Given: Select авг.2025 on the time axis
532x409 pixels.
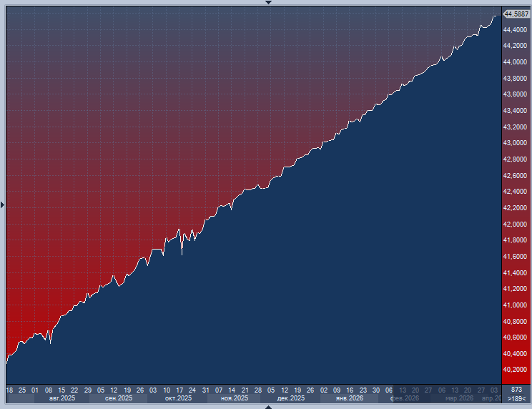Looking at the screenshot, I should click(62, 398).
